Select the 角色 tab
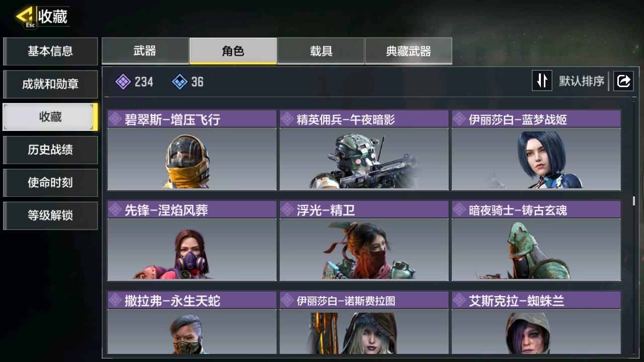Screen dimensions: 644x362 pos(233,51)
